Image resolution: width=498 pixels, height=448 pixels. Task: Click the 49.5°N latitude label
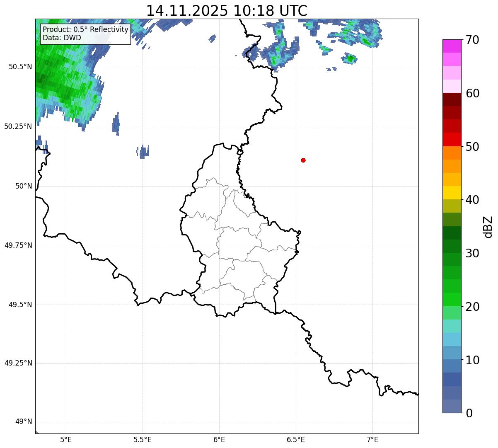(20, 305)
